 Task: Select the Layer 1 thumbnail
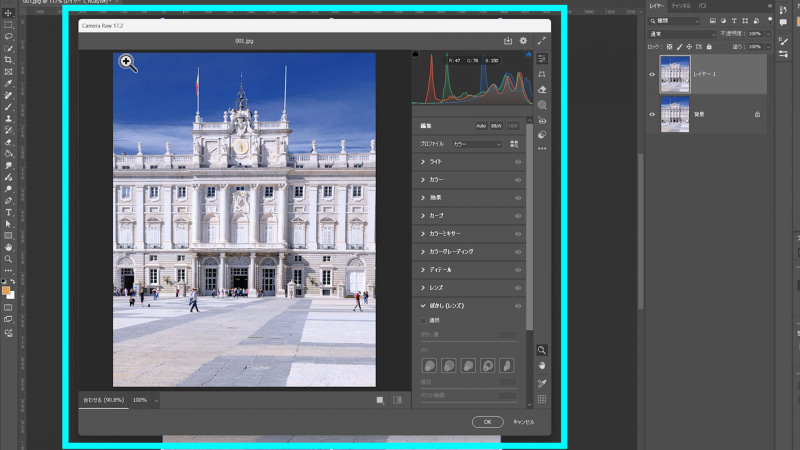pos(674,74)
